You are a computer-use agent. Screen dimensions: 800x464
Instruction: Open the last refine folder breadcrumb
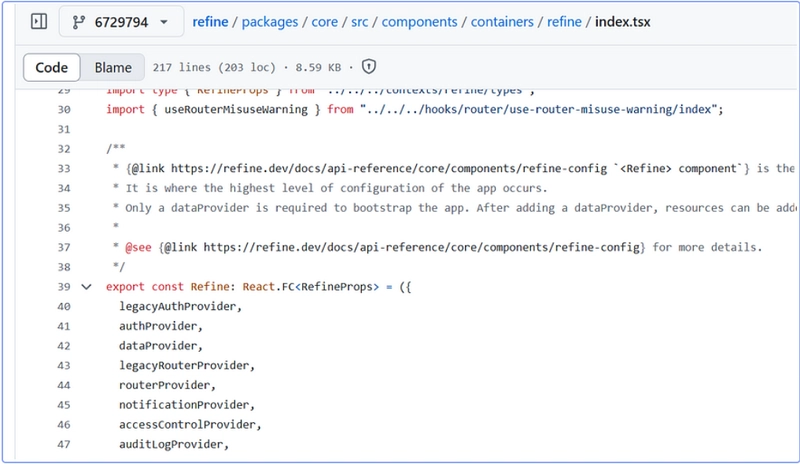coord(564,22)
